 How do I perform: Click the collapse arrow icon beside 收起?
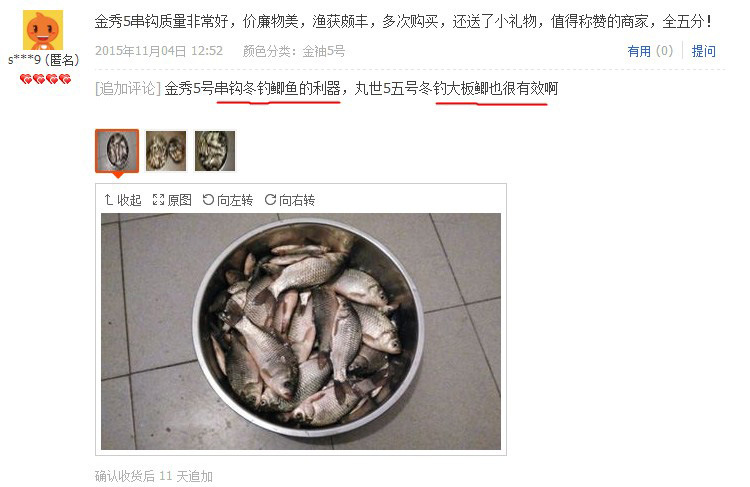109,199
